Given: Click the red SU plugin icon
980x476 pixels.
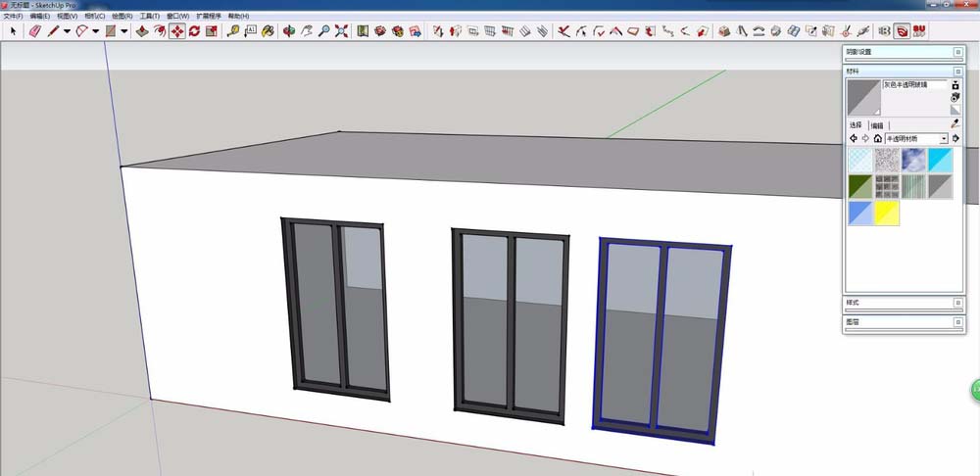Looking at the screenshot, I should coord(919,30).
